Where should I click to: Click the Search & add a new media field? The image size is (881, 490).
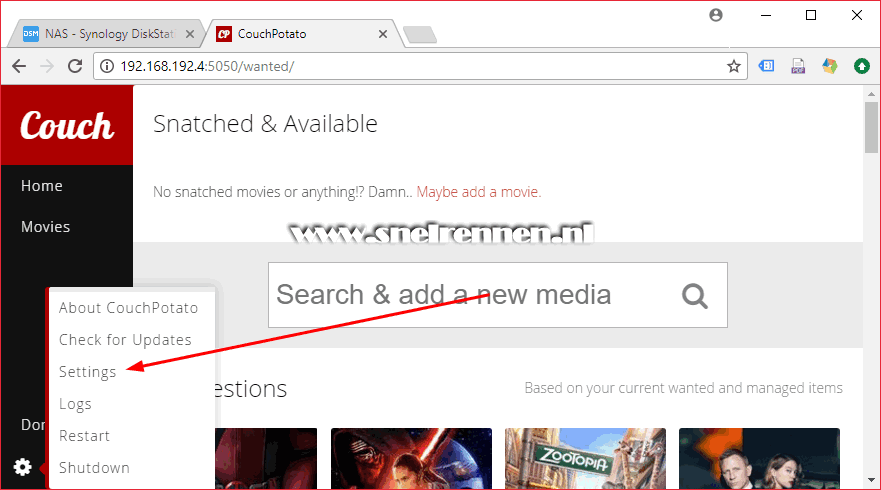pos(498,295)
